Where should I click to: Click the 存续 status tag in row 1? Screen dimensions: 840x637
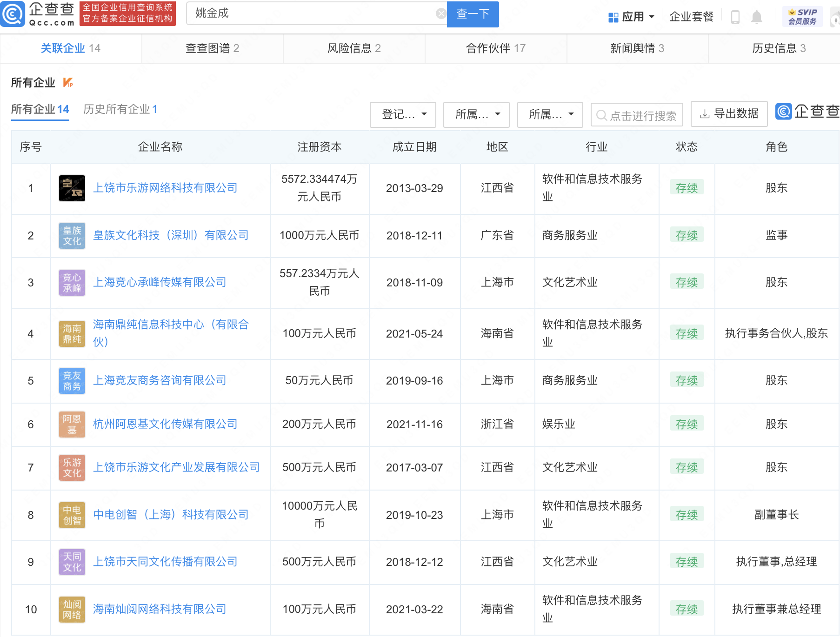687,188
